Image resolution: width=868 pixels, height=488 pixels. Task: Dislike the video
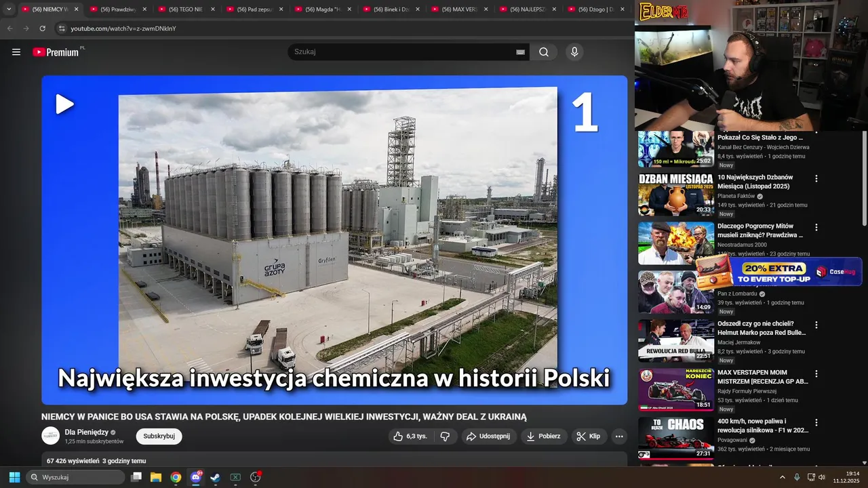pyautogui.click(x=446, y=436)
